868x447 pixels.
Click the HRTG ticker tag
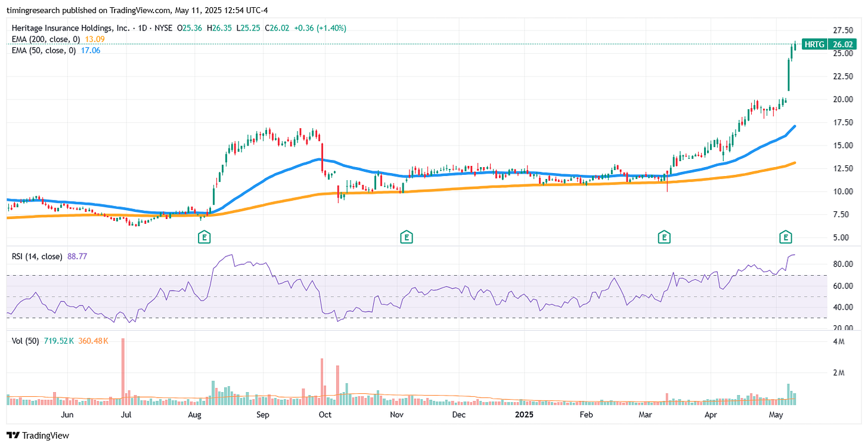tap(814, 44)
